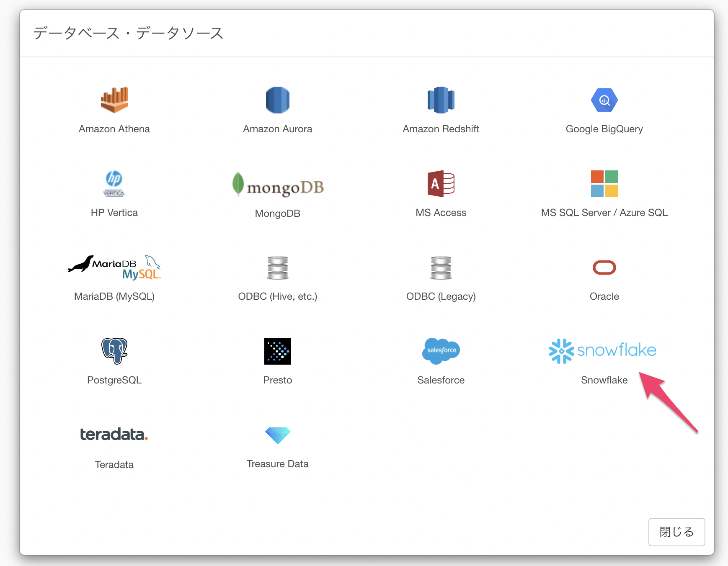Pick the Treasure Data diamond icon
Image resolution: width=728 pixels, height=566 pixels.
(278, 435)
